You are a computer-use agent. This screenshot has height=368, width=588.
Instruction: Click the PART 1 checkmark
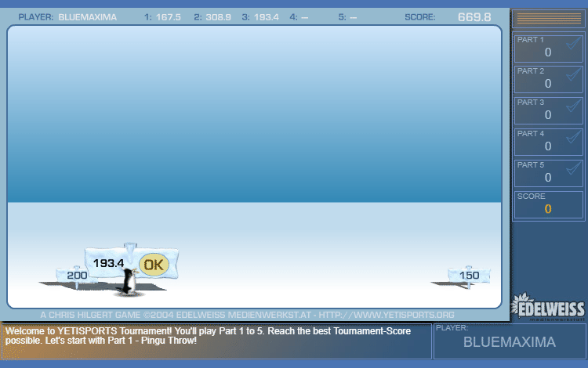click(574, 43)
